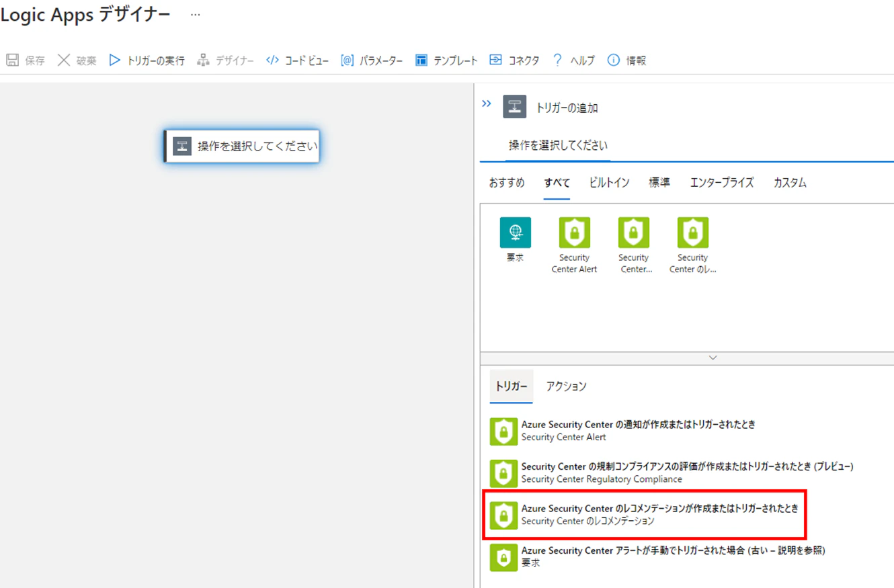The height and width of the screenshot is (588, 894).
Task: Open the ellipsis menu beside Logic Apps デザイナー
Action: (x=195, y=14)
